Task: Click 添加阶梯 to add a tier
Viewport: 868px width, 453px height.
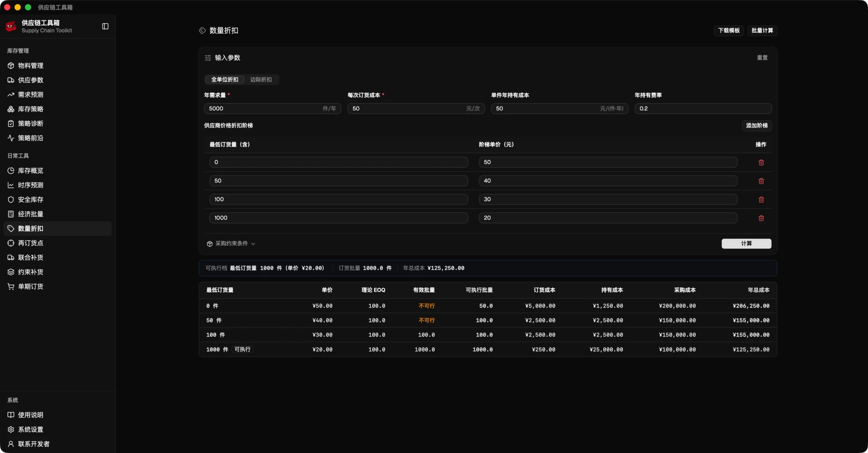Action: pyautogui.click(x=757, y=126)
